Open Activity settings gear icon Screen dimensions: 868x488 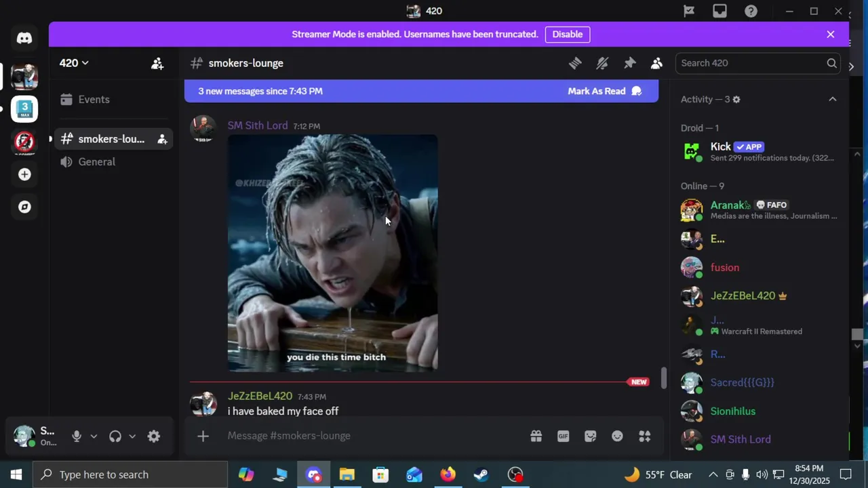[736, 100]
